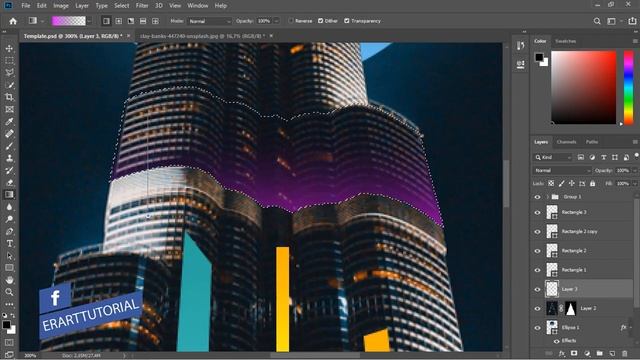
Task: Select the Rectangular Marquee tool
Action: click(9, 60)
